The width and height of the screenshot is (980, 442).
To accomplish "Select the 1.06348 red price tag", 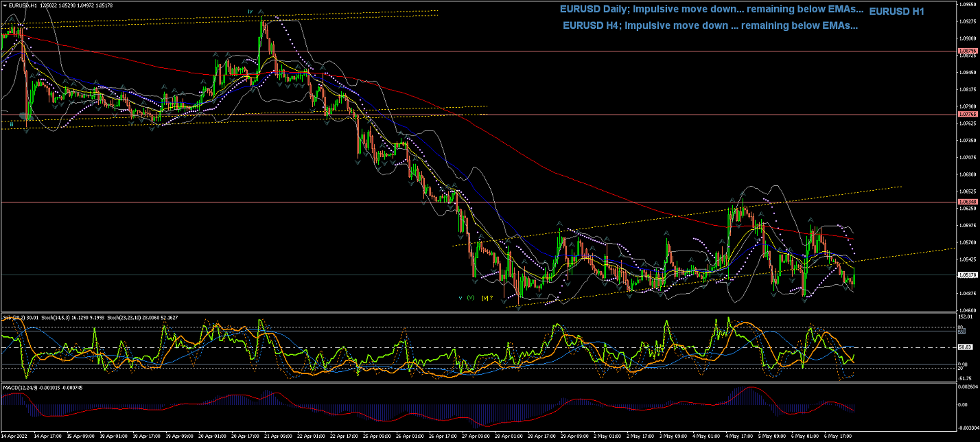I will point(966,202).
